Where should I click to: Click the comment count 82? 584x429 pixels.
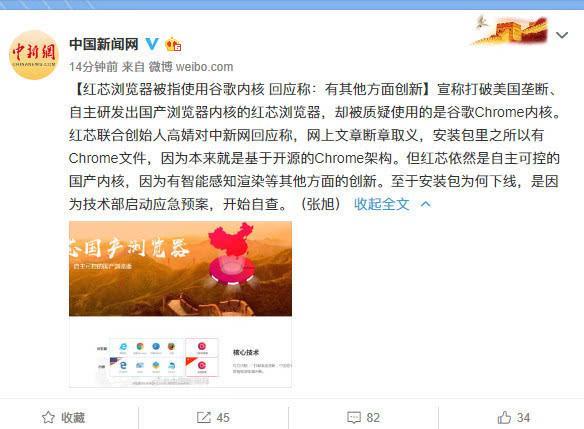(x=373, y=417)
